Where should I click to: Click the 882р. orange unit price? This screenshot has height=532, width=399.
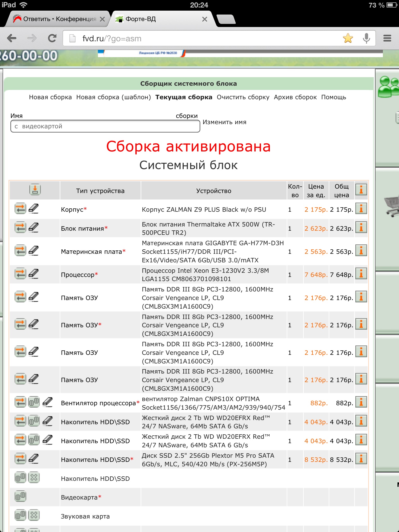point(319,403)
